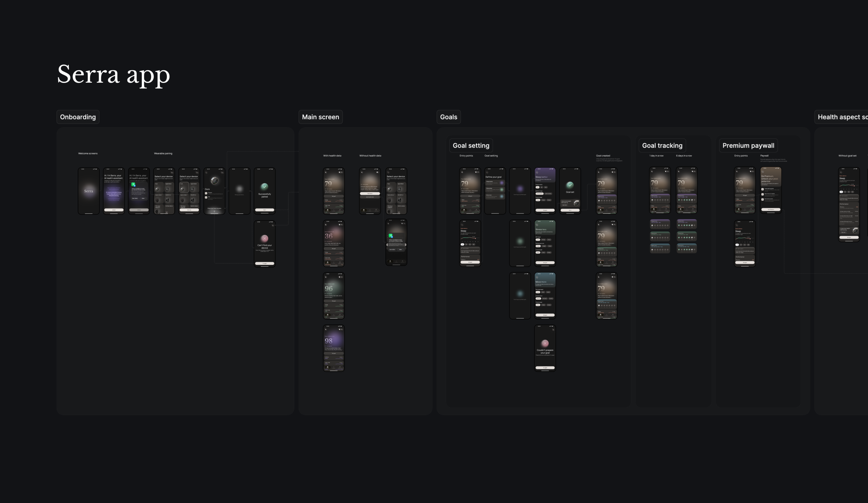Click the Without goal set label

pyautogui.click(x=847, y=156)
